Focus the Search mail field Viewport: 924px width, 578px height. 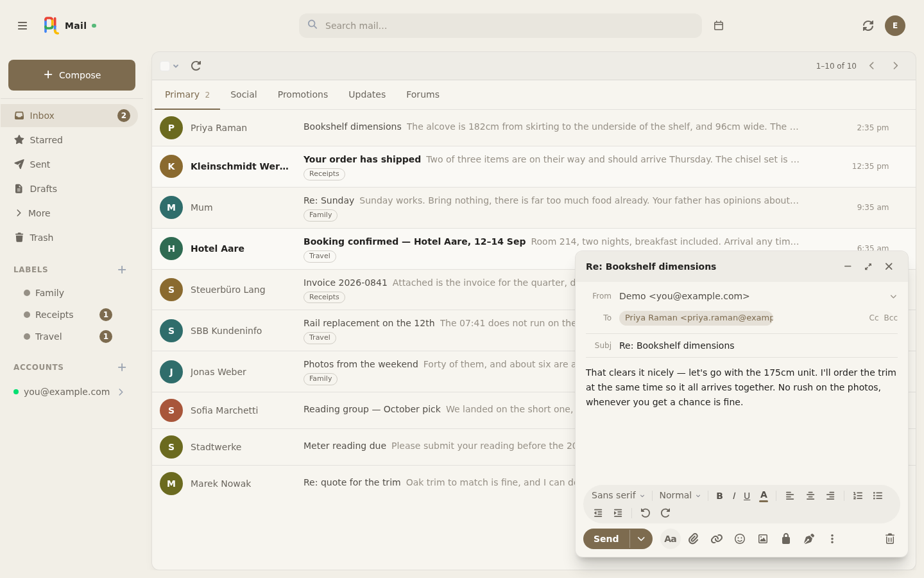point(501,26)
